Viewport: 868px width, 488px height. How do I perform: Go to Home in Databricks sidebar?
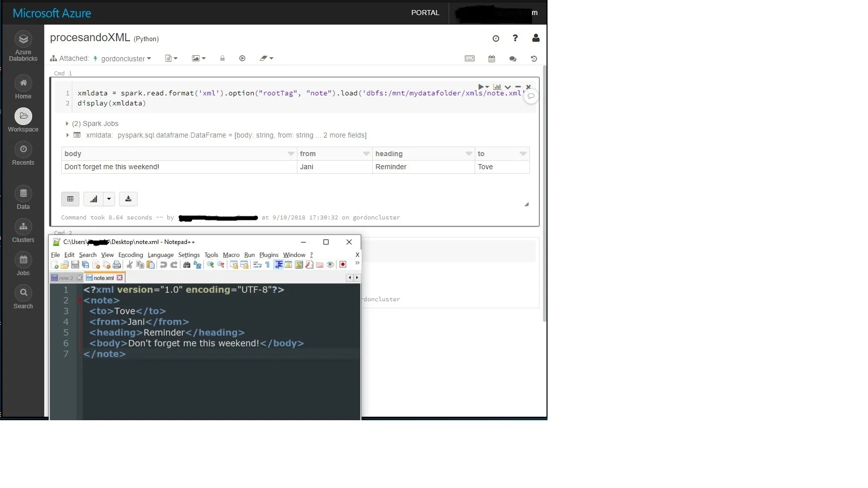point(23,87)
